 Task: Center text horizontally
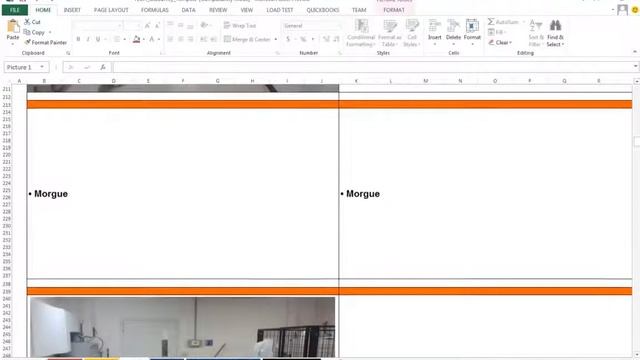pyautogui.click(x=180, y=39)
